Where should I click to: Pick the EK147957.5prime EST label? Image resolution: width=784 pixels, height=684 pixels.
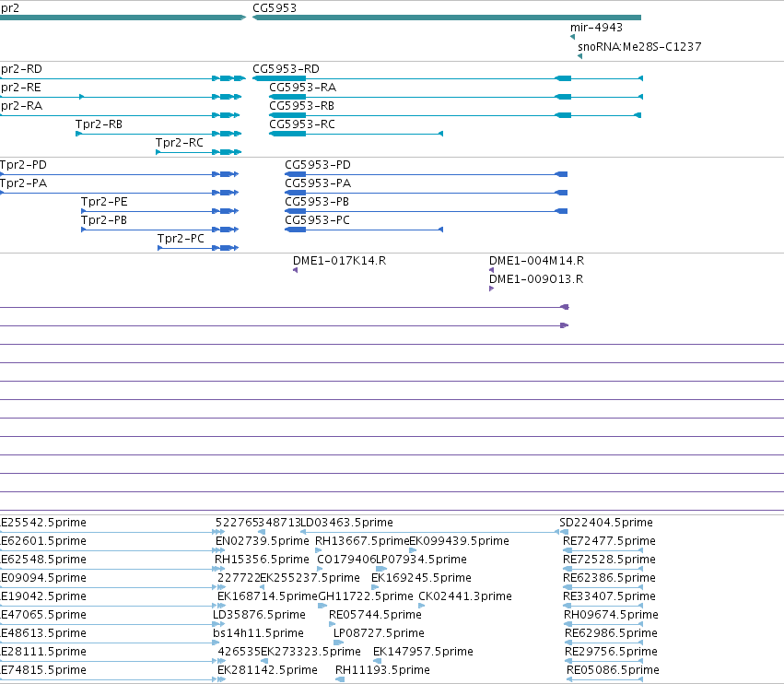pyautogui.click(x=423, y=652)
